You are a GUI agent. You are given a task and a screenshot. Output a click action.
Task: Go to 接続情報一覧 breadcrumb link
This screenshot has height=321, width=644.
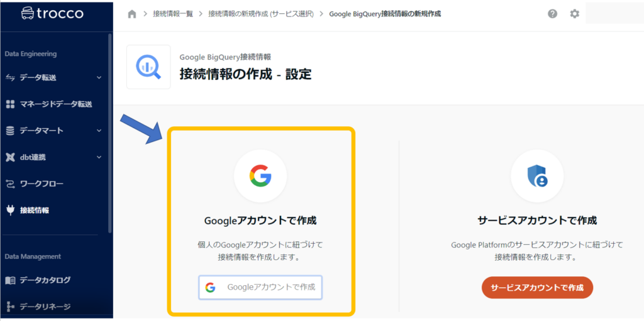coord(173,14)
